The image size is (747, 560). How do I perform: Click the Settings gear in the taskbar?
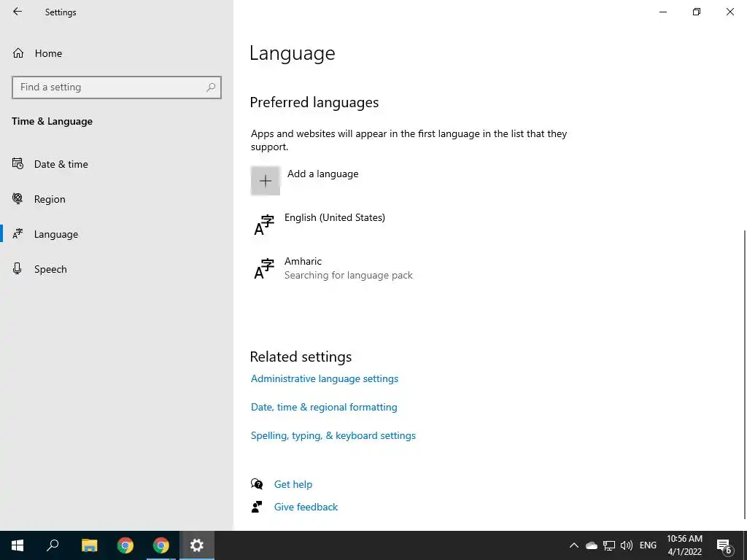pos(197,545)
